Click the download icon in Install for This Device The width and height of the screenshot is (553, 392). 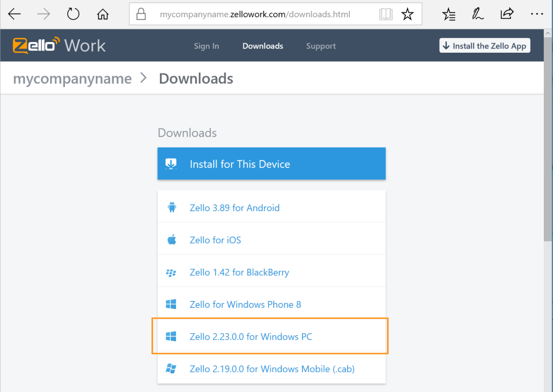(x=171, y=164)
